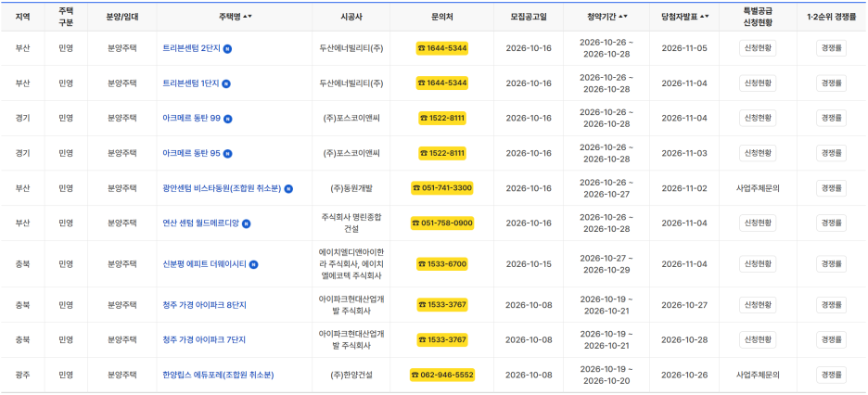
Task: Click phone number 051-741-3300
Action: pos(442,188)
